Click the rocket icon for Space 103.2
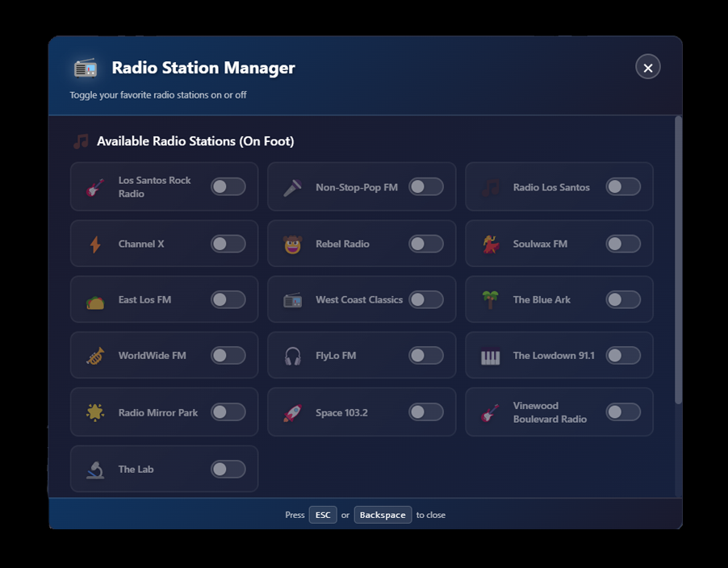 (294, 411)
